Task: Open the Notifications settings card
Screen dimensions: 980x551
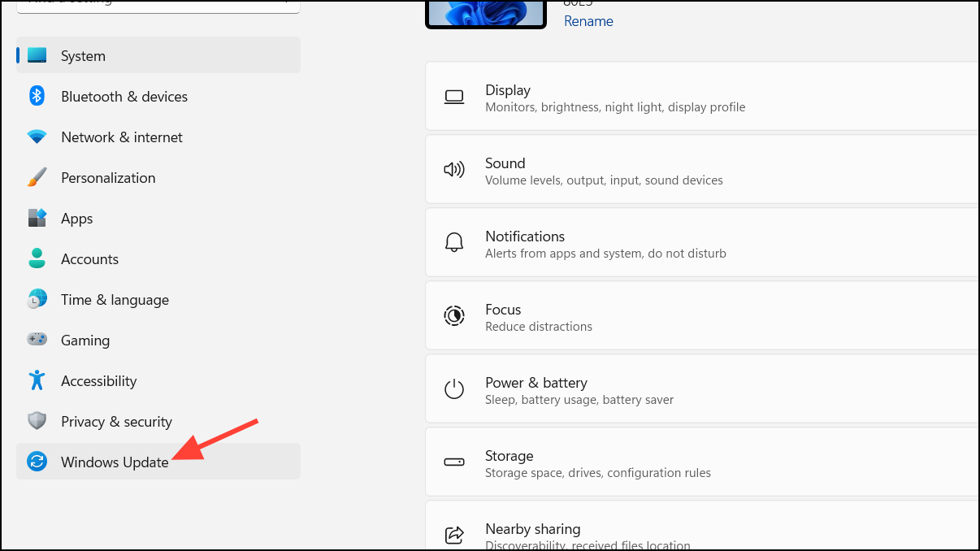Action: click(702, 242)
